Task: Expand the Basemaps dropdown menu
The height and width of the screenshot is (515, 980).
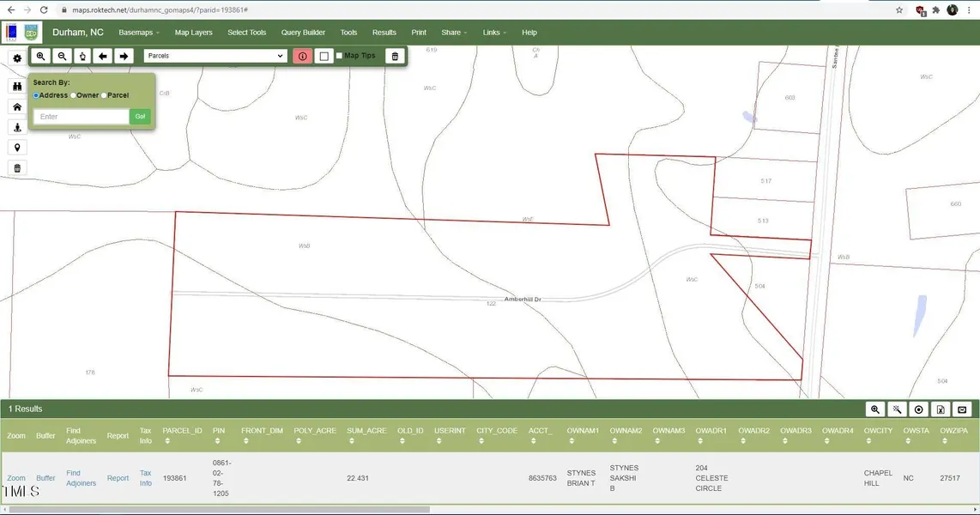Action: (x=139, y=33)
